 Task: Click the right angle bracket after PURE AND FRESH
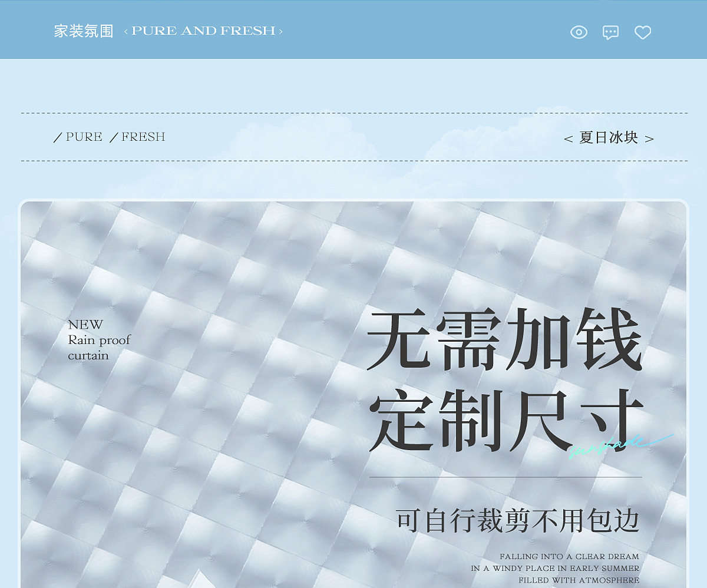click(280, 31)
